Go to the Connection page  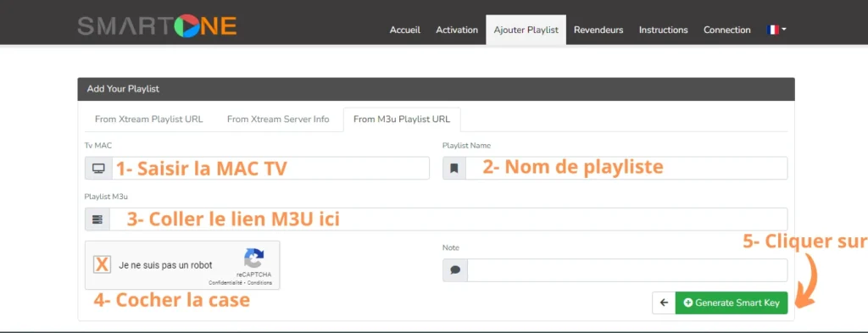pyautogui.click(x=726, y=30)
